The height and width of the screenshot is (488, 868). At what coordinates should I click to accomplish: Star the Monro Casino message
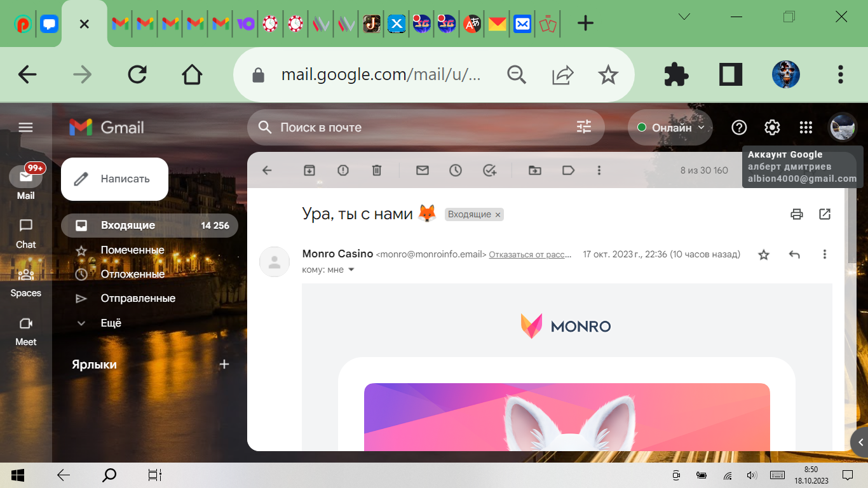(764, 254)
